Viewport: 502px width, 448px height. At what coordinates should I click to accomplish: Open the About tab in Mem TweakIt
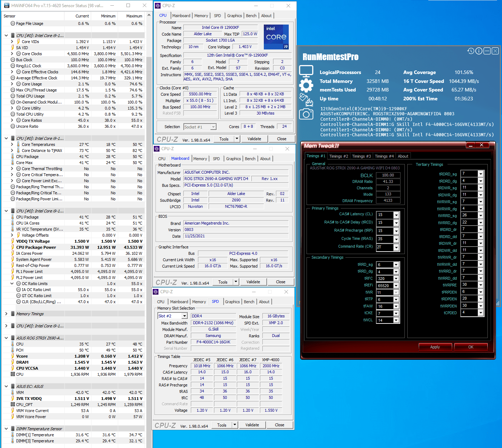(x=403, y=156)
